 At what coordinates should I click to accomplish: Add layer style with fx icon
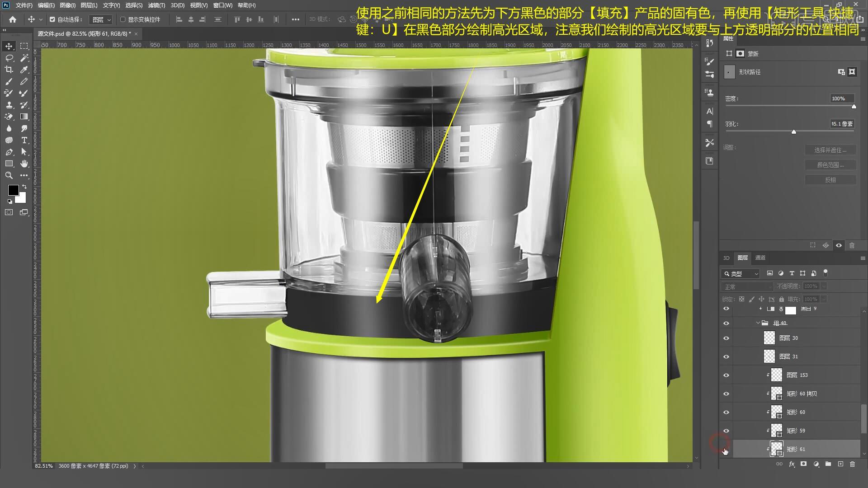(x=792, y=464)
